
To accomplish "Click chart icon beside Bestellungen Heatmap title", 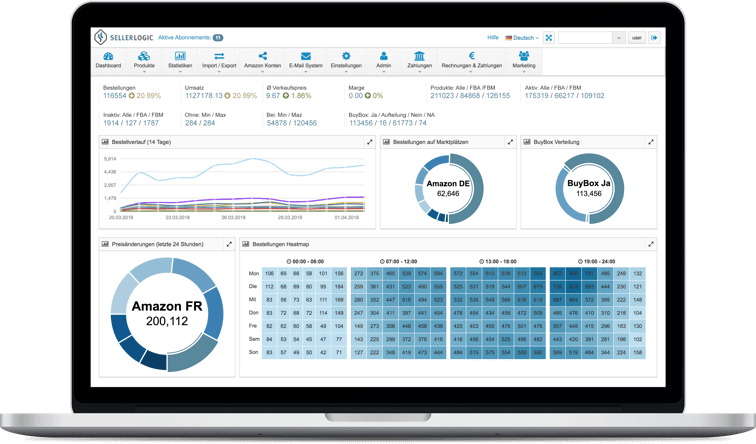I will click(x=245, y=244).
